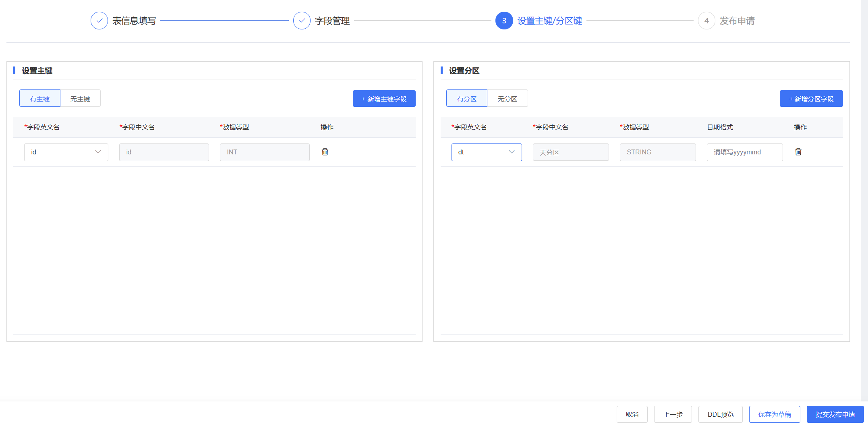Go to the 表信息填写 step label
Image resolution: width=868 pixels, height=426 pixels.
(134, 21)
